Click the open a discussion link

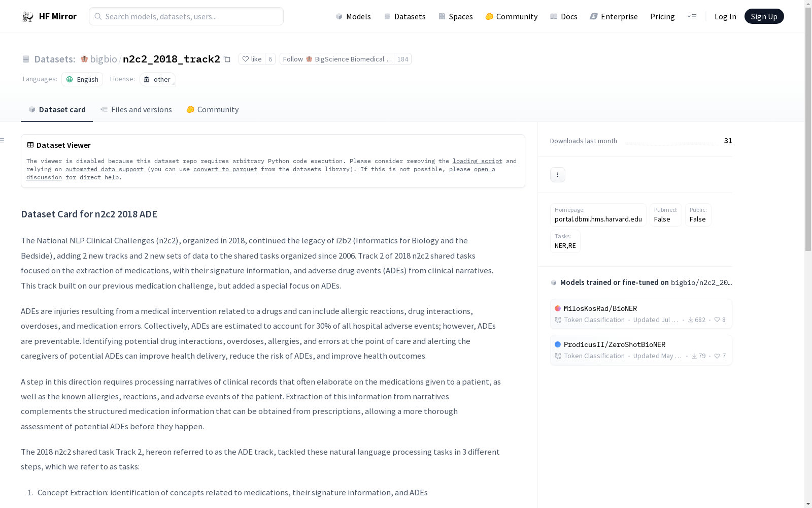coord(485,169)
